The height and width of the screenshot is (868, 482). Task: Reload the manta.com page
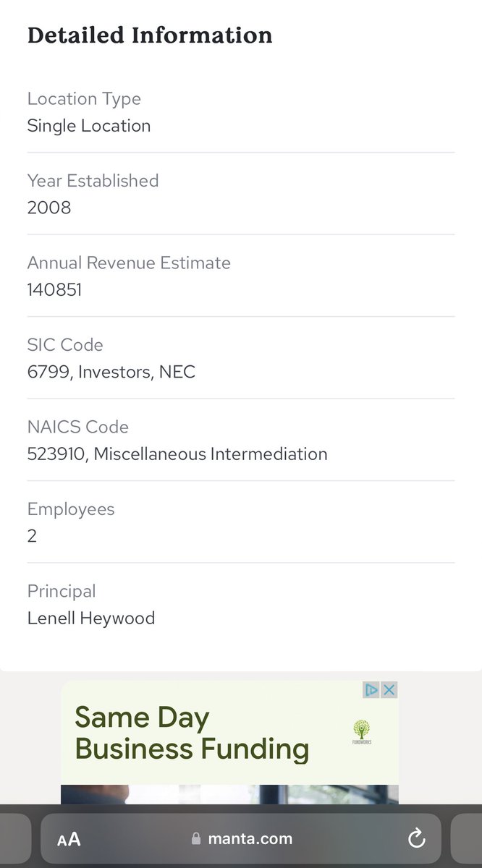416,839
